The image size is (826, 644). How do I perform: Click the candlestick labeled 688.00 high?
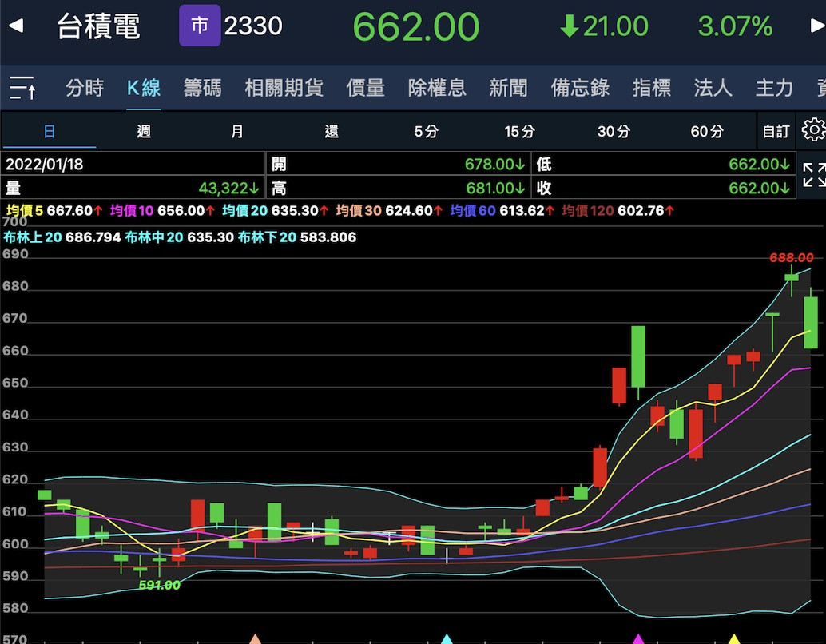point(791,278)
